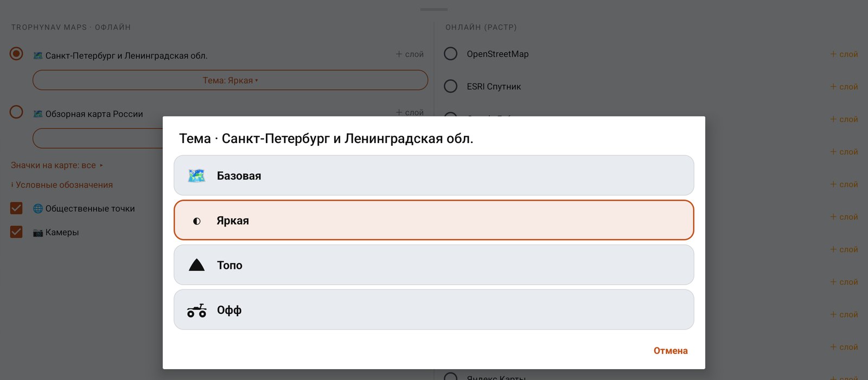Click map icon next to Санкт-Петербург region
Image resolution: width=868 pixels, height=380 pixels.
point(38,55)
